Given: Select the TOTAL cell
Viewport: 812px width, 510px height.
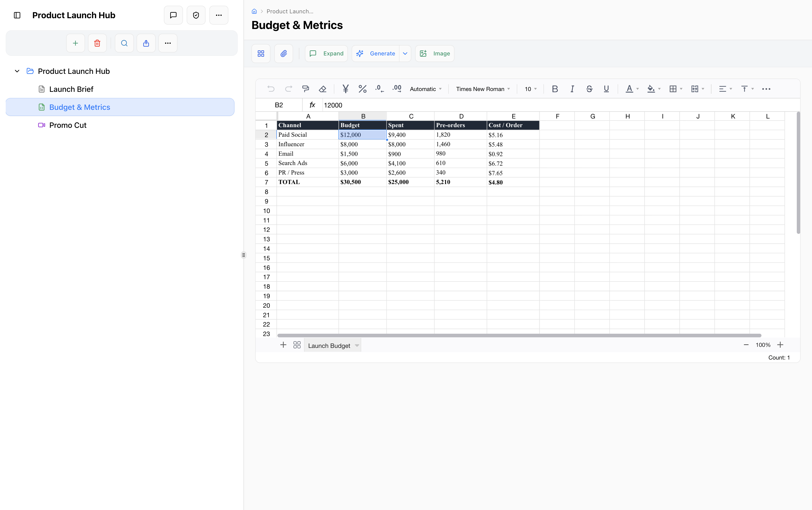Looking at the screenshot, I should point(308,182).
